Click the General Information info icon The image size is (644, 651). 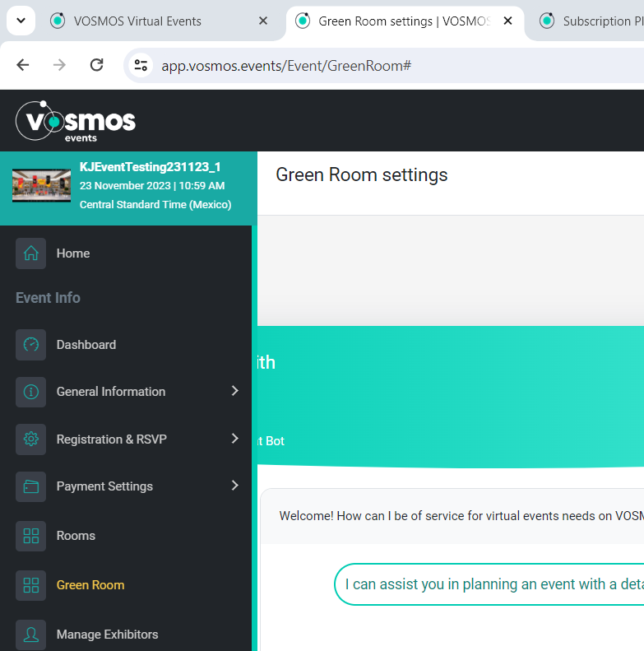30,392
